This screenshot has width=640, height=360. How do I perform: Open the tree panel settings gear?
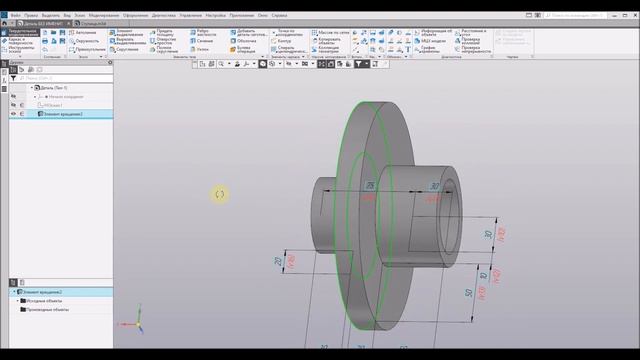110,62
